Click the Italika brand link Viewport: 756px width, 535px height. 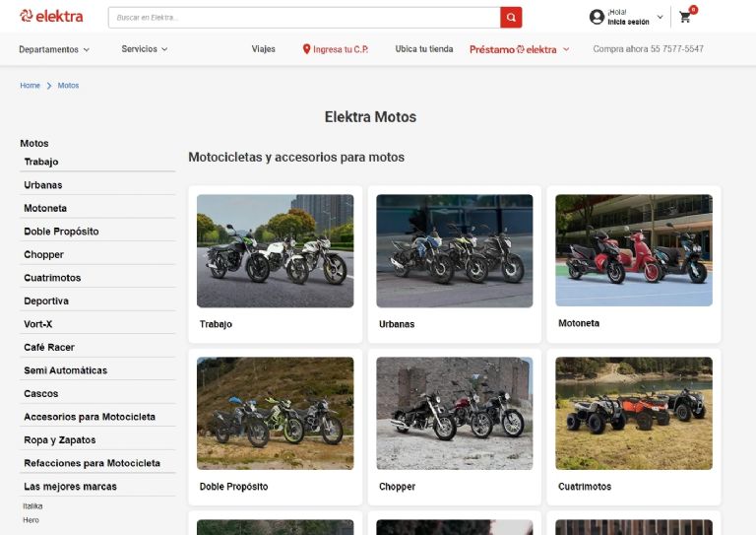33,506
